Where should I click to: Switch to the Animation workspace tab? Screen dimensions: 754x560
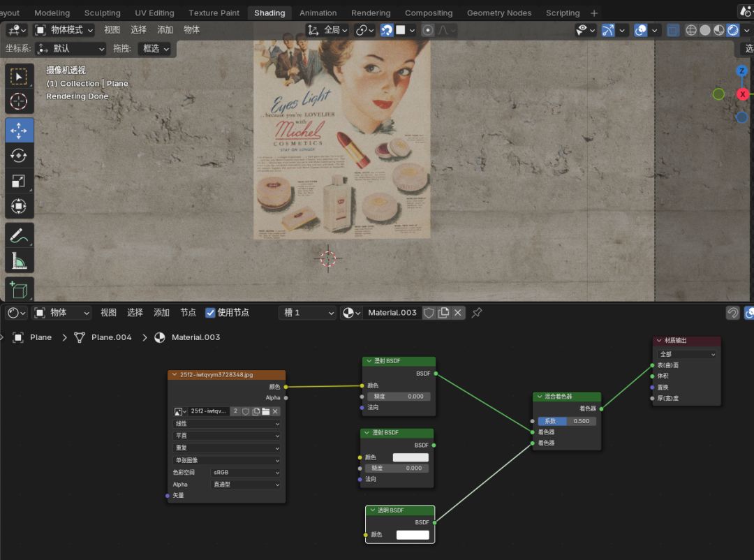tap(318, 13)
